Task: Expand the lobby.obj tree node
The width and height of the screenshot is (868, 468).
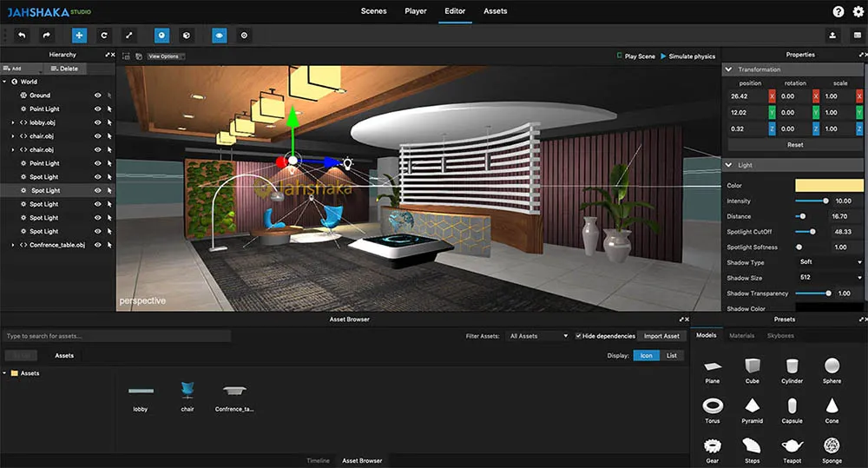Action: click(13, 122)
